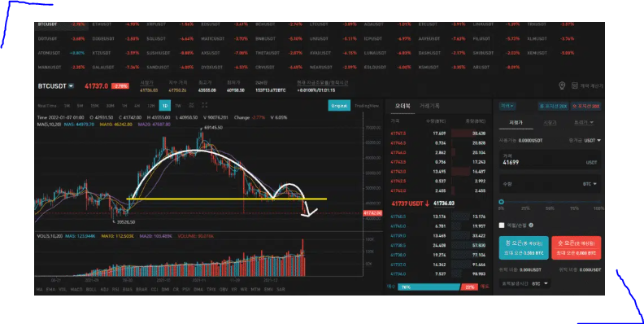Click the Open Long button

pos(524,247)
